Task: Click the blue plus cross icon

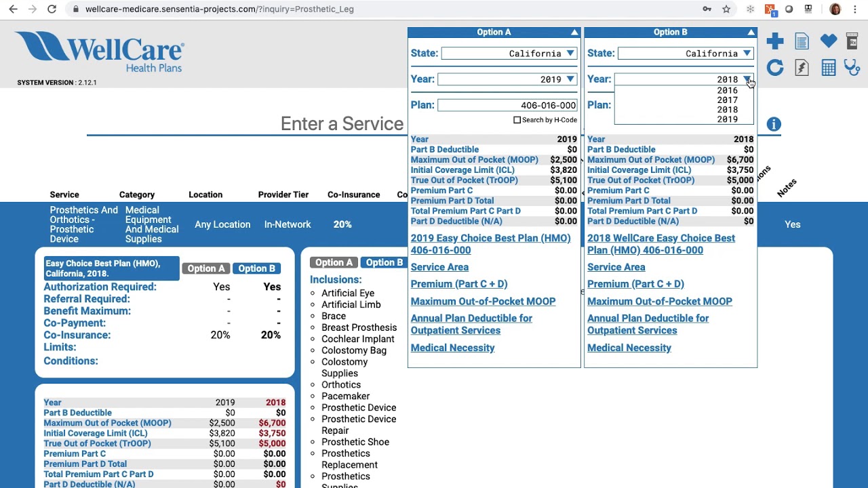Action: [775, 41]
